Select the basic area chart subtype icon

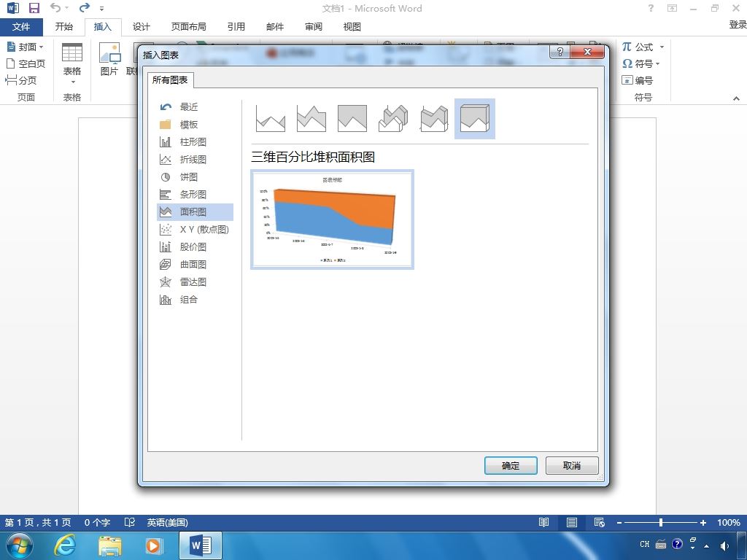pyautogui.click(x=270, y=119)
